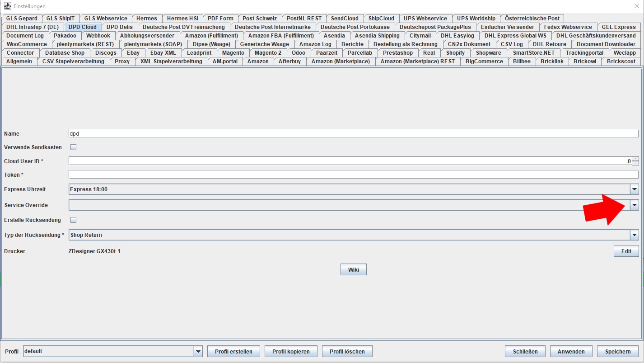644x363 pixels.
Task: Go to the Hermes tab
Action: point(147,19)
